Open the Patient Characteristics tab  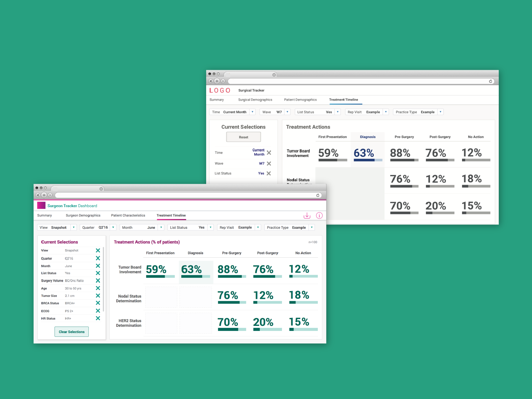click(128, 215)
